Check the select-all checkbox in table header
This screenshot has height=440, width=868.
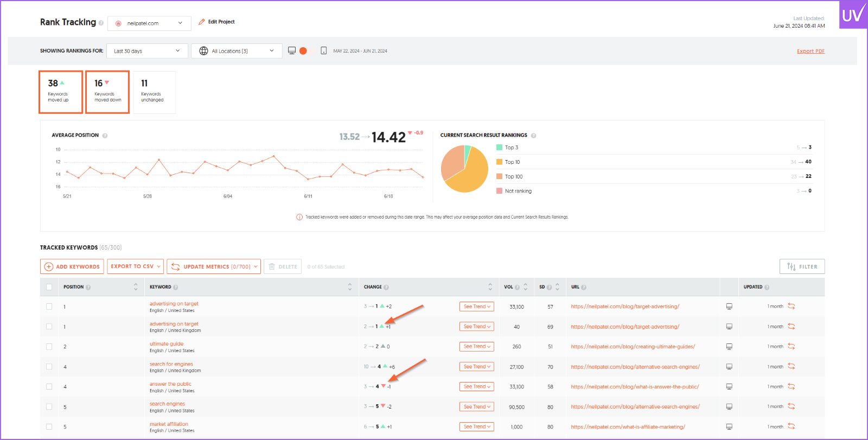pyautogui.click(x=49, y=287)
